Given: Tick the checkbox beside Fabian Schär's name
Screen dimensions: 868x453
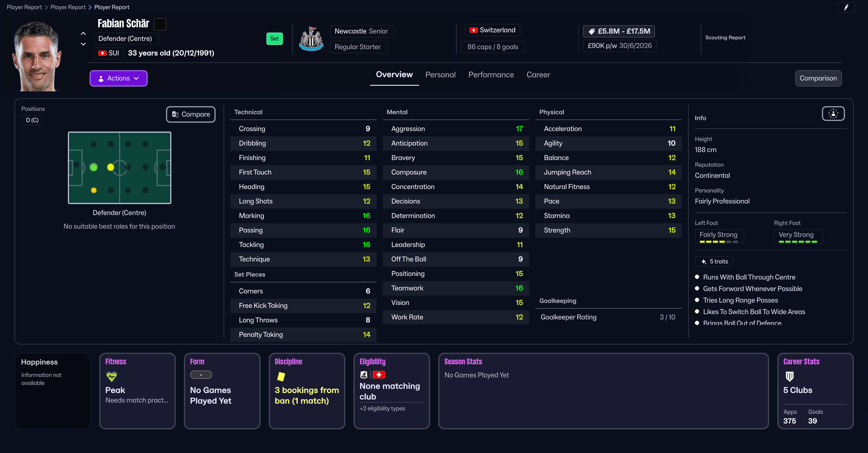Looking at the screenshot, I should click(160, 24).
